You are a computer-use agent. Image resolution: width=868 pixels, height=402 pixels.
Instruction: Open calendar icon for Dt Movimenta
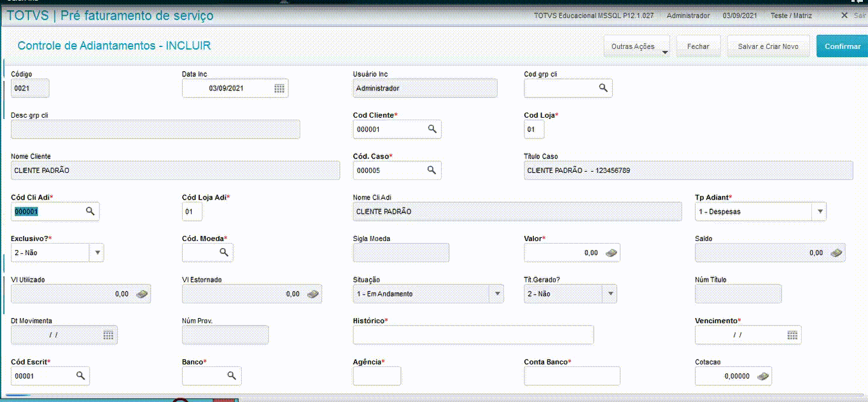[x=108, y=335]
